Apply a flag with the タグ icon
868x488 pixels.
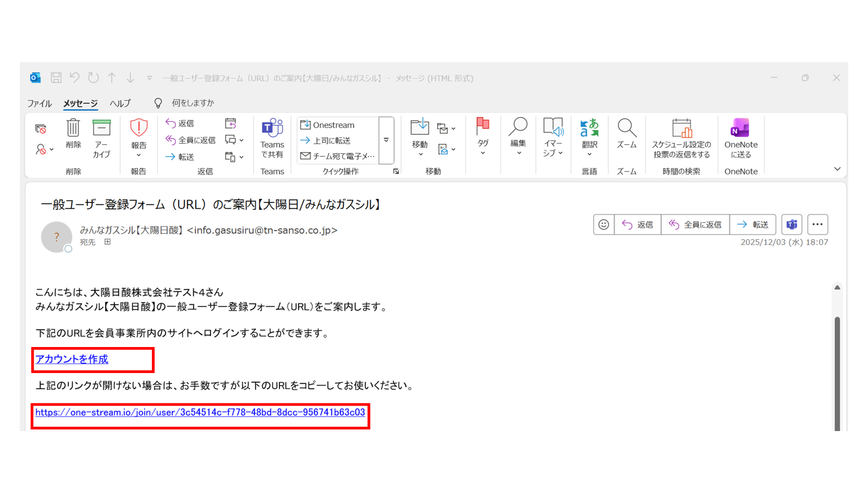(482, 133)
